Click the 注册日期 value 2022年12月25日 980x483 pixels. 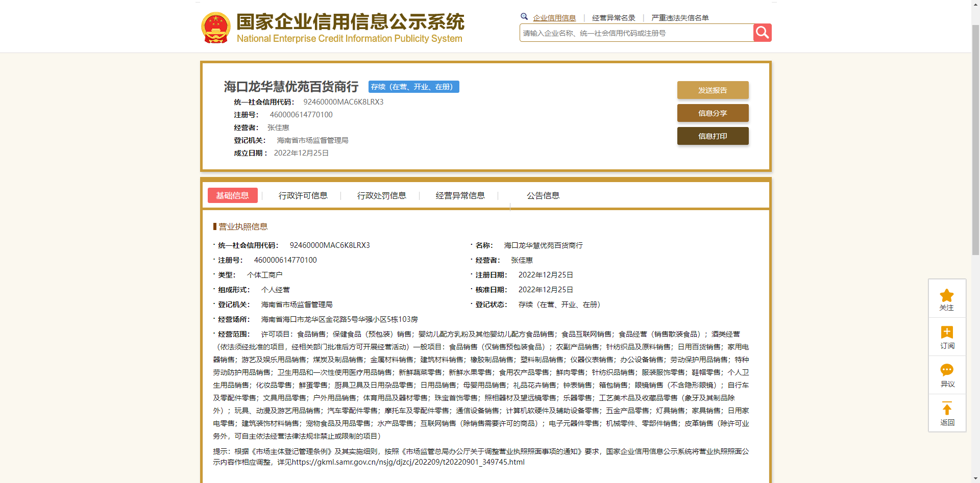click(546, 275)
